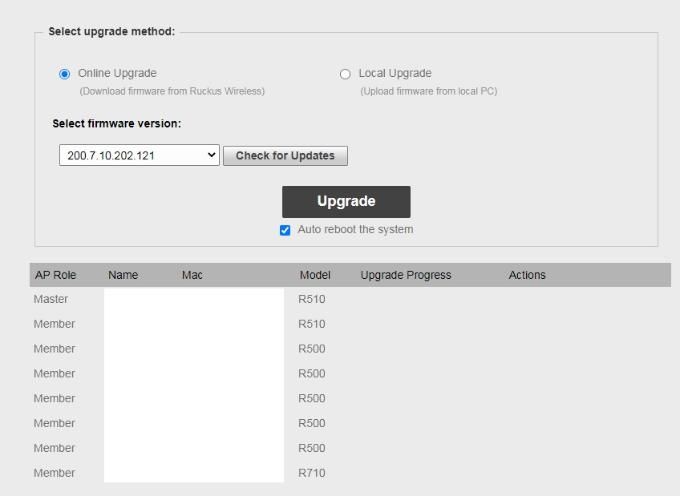680x496 pixels.
Task: Click the dark Upgrade button
Action: coord(346,201)
